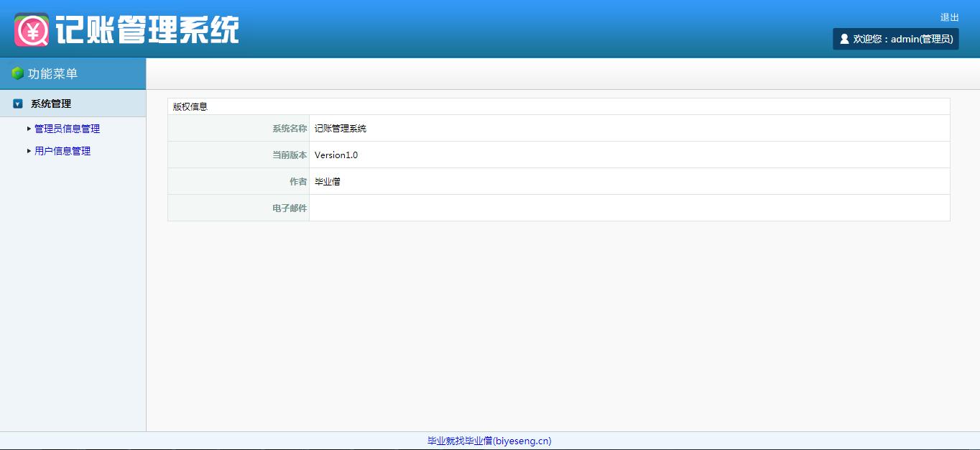The width and height of the screenshot is (980, 450).
Task: Open 管理员信息管理 page
Action: (x=67, y=129)
